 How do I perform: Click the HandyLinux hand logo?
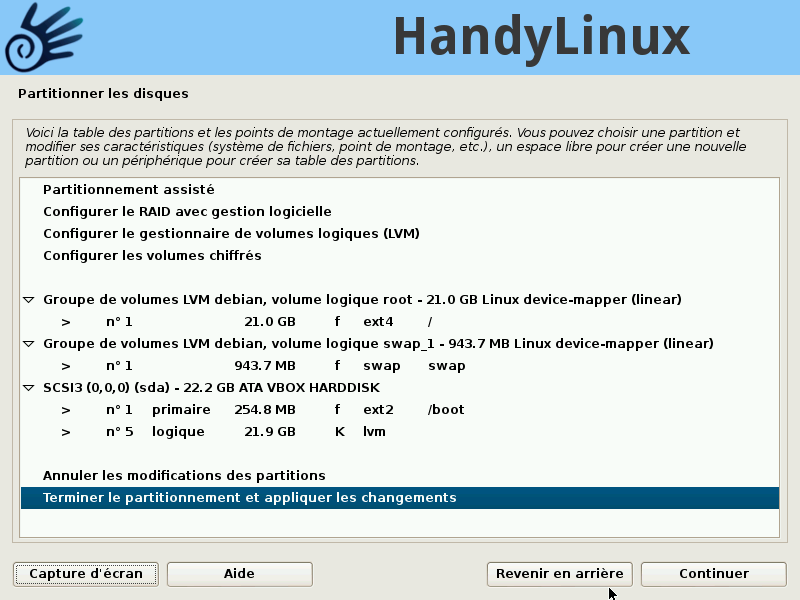[x=44, y=37]
